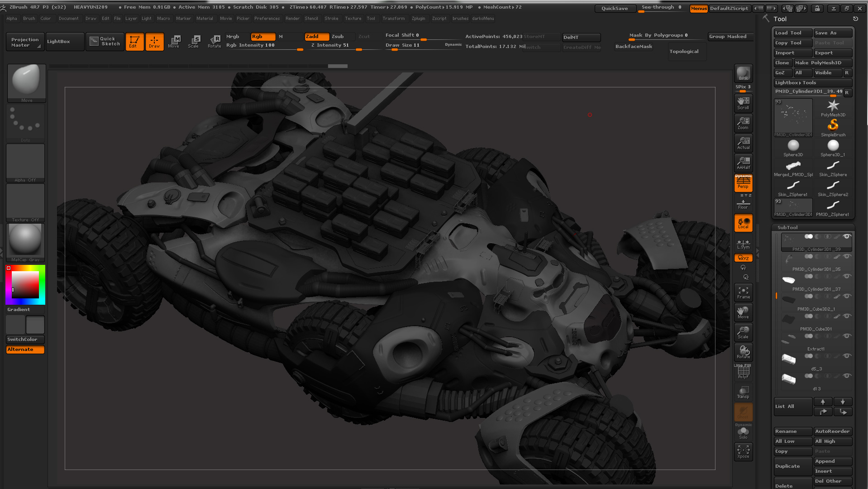Click the right-shelf Rotate view icon
Viewport: 868px width, 489px height.
(743, 352)
